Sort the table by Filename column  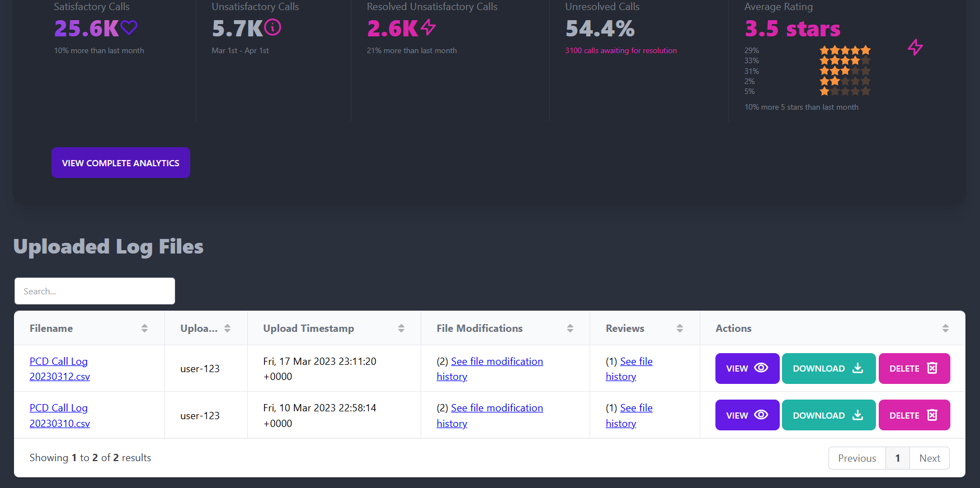[x=144, y=329]
